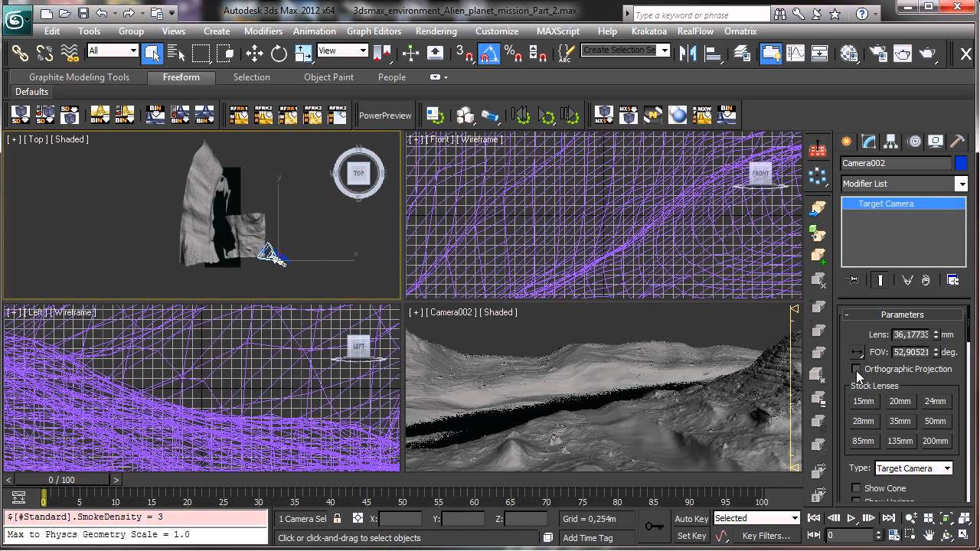Screen dimensions: 980x551
Task: Click the Mirror tool icon
Action: [689, 53]
